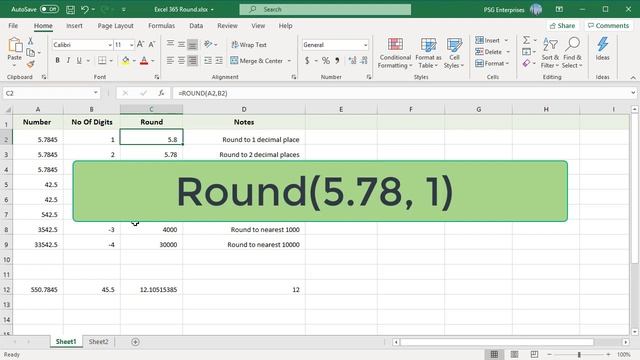This screenshot has width=640, height=360.
Task: Toggle the AutoSave switch
Action: tap(49, 9)
